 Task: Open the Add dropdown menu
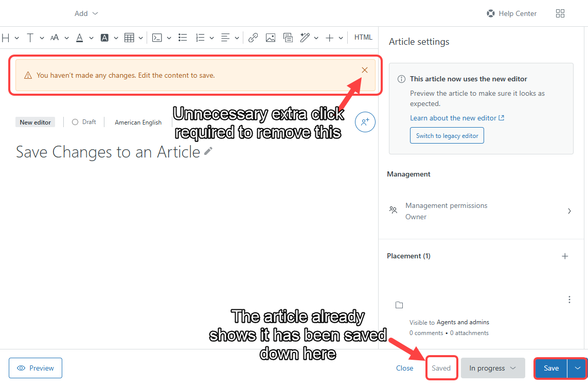click(x=86, y=13)
